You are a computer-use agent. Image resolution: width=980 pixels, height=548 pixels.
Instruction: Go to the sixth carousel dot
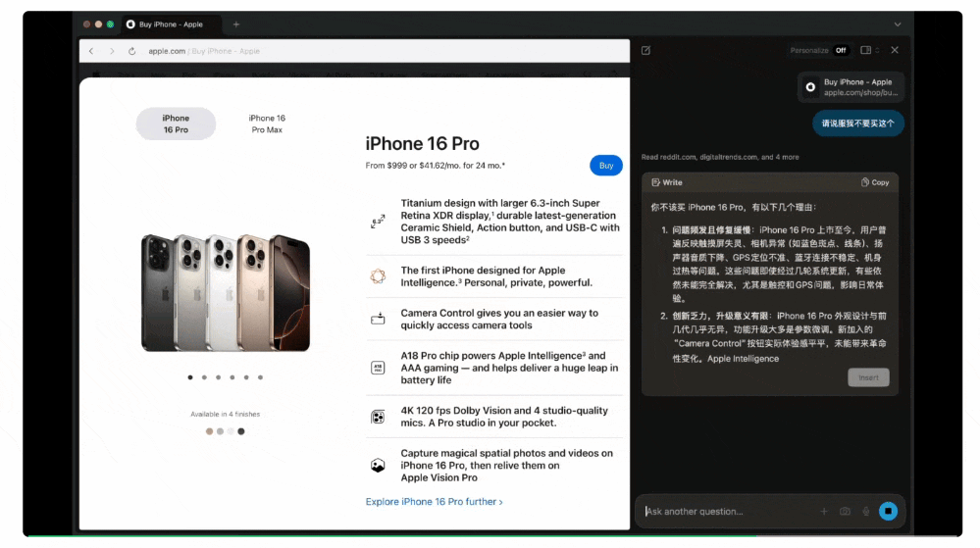(261, 377)
